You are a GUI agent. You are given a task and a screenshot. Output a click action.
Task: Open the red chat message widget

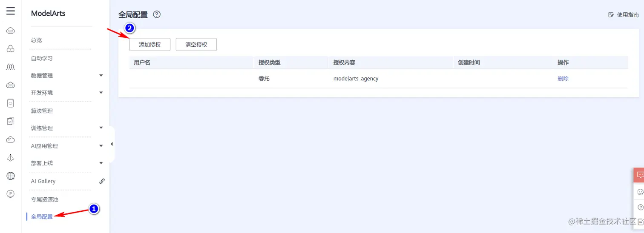(x=639, y=175)
